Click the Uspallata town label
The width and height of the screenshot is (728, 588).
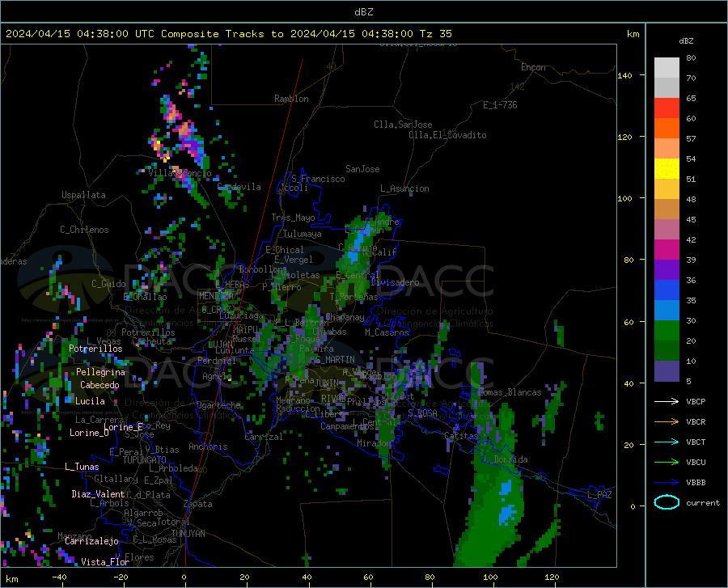[83, 195]
